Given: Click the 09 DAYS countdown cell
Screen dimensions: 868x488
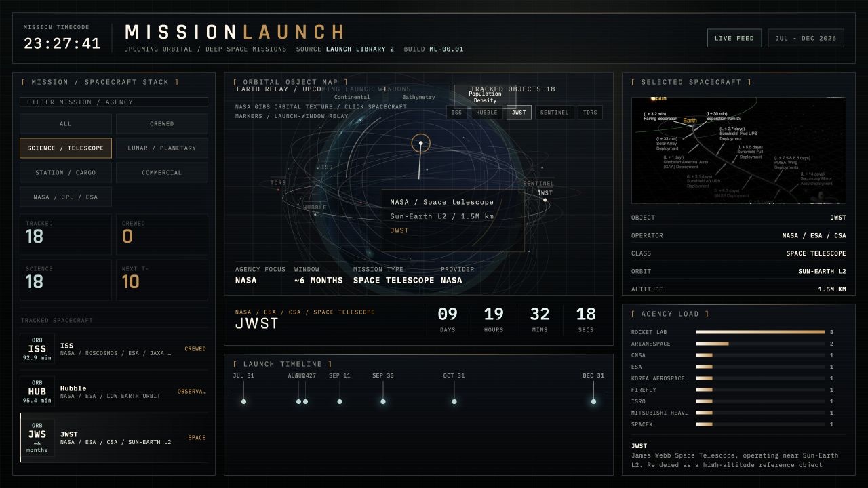Looking at the screenshot, I should point(448,320).
